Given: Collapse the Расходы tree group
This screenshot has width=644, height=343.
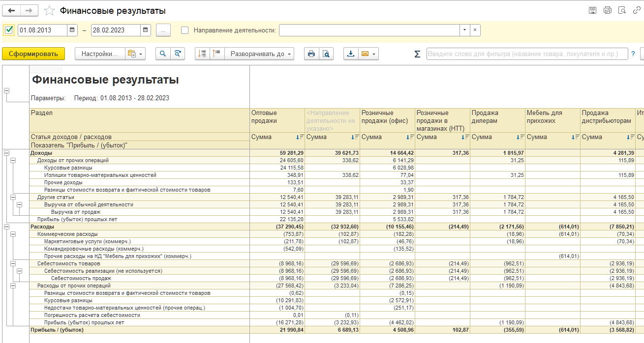Looking at the screenshot, I should point(6,227).
